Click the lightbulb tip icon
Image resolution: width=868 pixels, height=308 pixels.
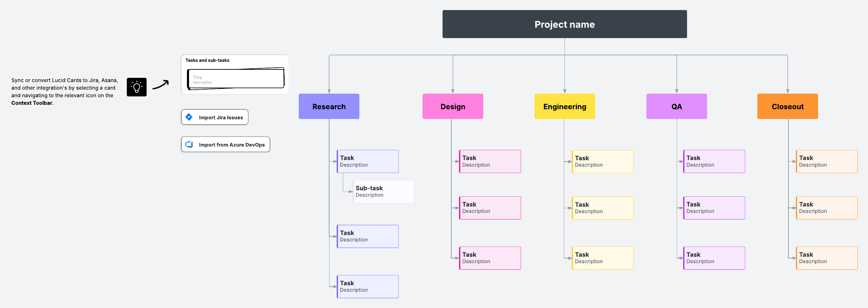[137, 87]
